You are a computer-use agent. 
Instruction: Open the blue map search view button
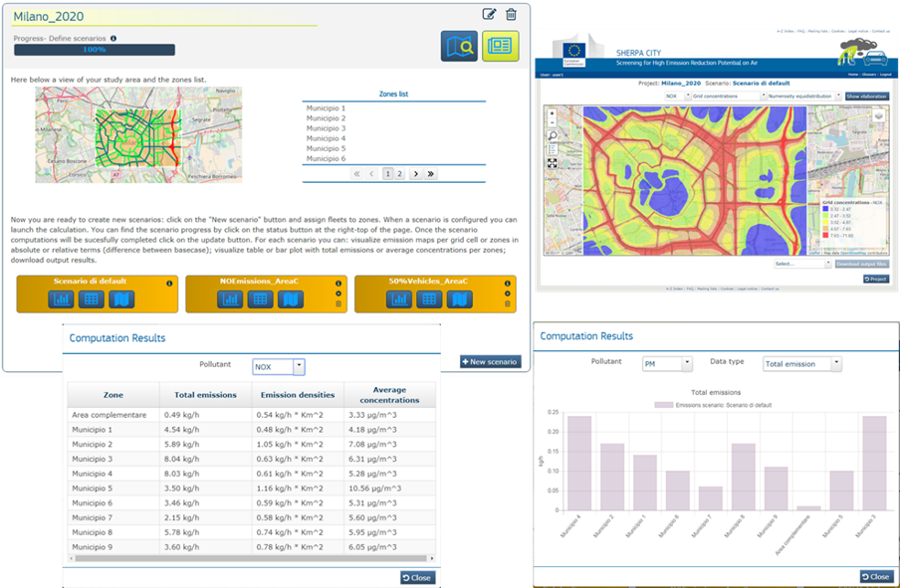point(459,46)
